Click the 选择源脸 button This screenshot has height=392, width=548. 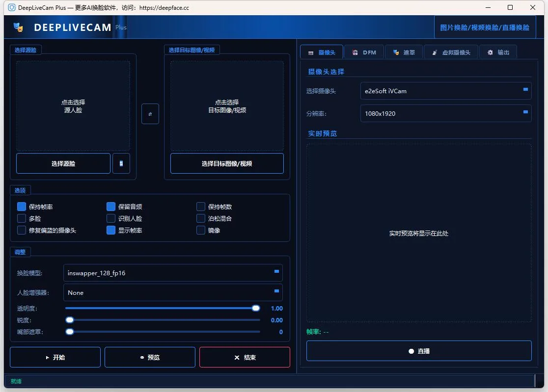click(x=63, y=163)
